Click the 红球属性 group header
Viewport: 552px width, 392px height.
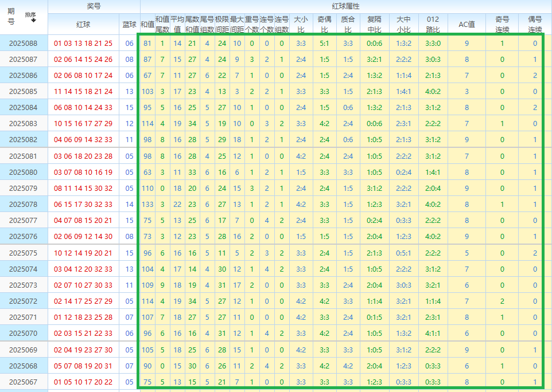click(345, 6)
